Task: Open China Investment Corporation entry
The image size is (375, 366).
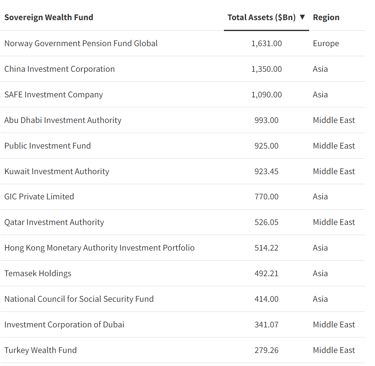Action: (59, 69)
